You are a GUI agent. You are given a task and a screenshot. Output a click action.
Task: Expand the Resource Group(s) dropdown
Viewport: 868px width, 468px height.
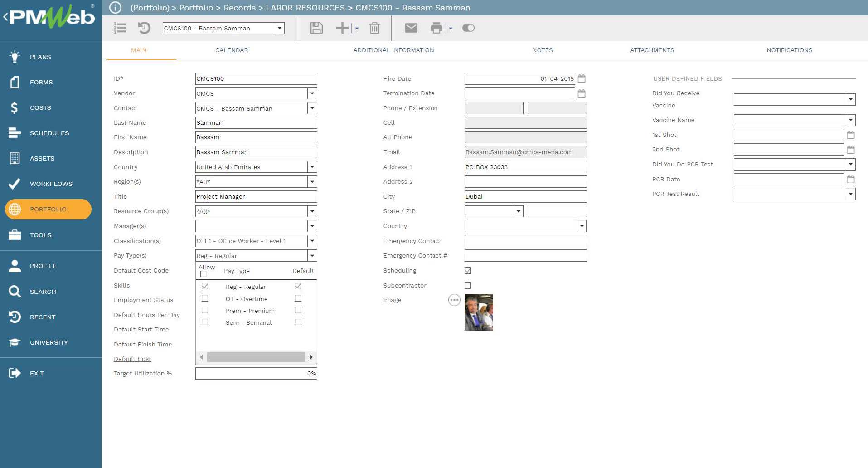coord(312,211)
